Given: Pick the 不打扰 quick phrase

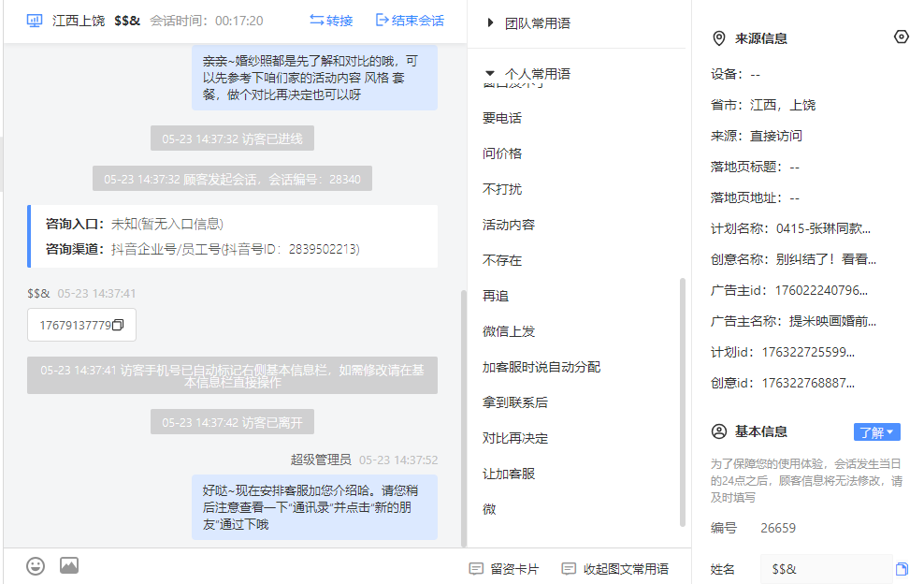Looking at the screenshot, I should click(502, 189).
